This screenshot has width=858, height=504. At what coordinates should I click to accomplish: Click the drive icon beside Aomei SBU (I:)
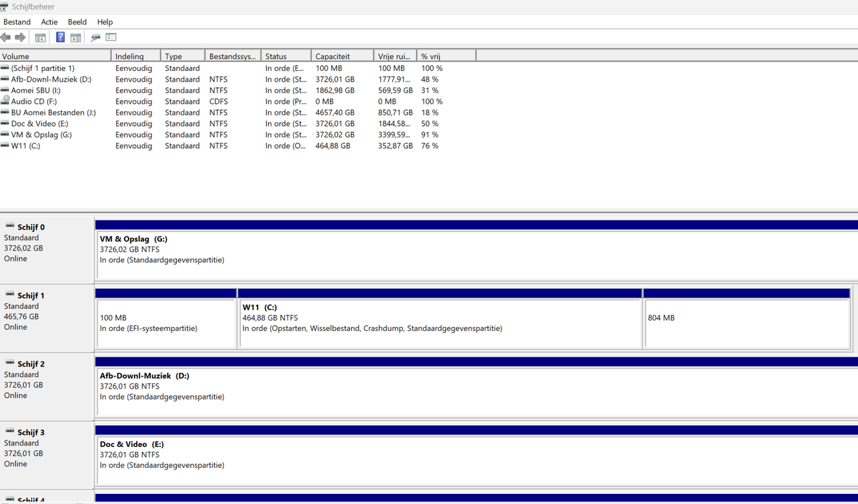[x=5, y=90]
